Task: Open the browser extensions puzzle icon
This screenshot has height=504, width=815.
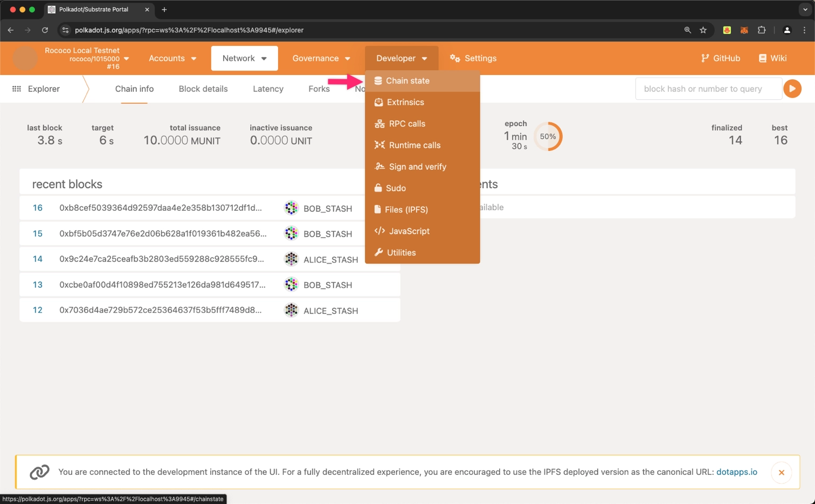Action: (761, 30)
